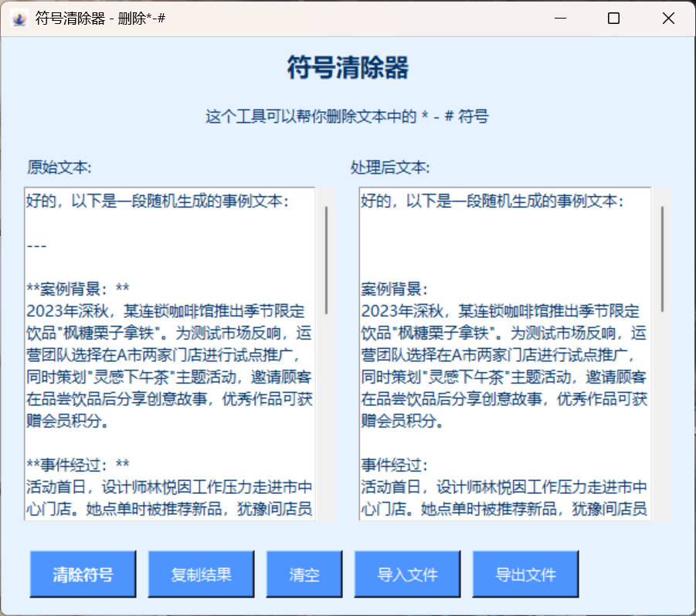The height and width of the screenshot is (616, 696).
Task: Minimize the 符号清除器 window
Action: (559, 17)
